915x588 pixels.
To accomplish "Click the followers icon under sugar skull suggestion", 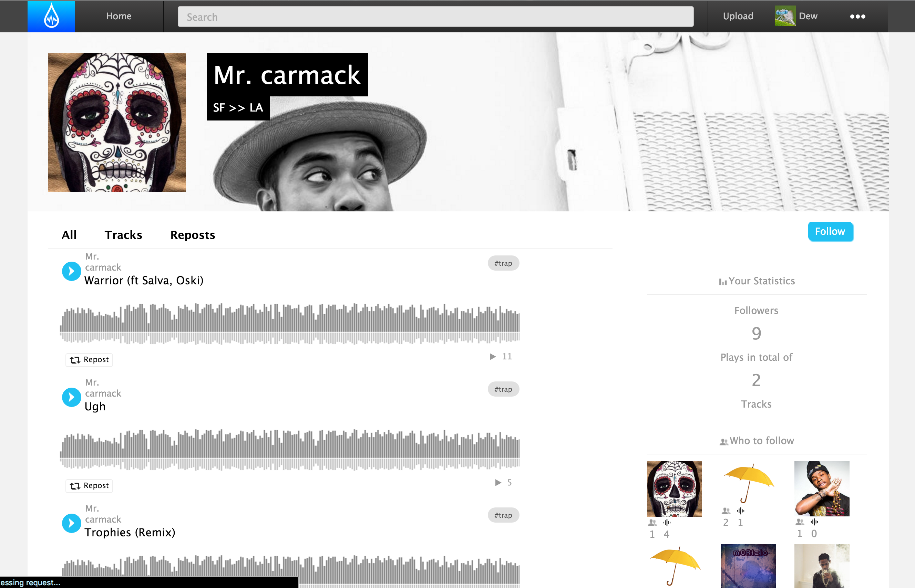I will 652,523.
